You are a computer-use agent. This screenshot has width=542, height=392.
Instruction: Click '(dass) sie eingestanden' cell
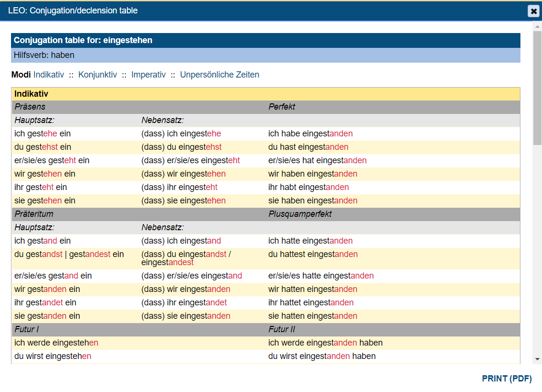pyautogui.click(x=186, y=316)
